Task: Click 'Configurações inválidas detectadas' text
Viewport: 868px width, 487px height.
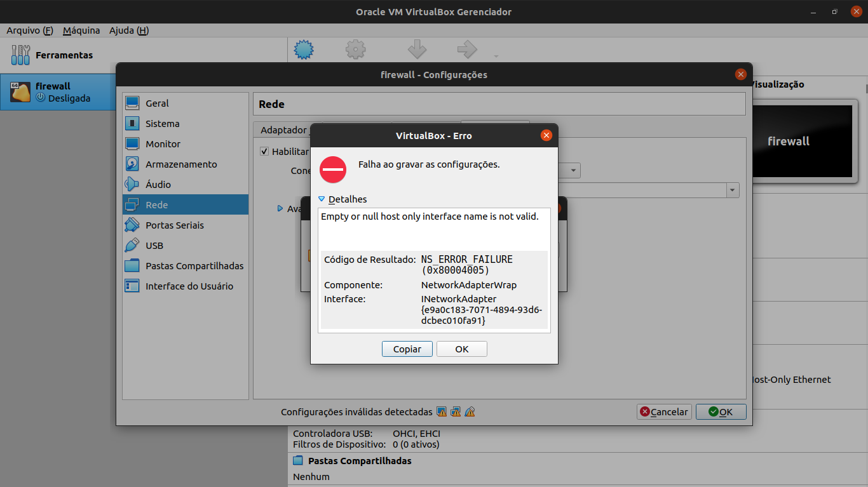Action: 356,412
